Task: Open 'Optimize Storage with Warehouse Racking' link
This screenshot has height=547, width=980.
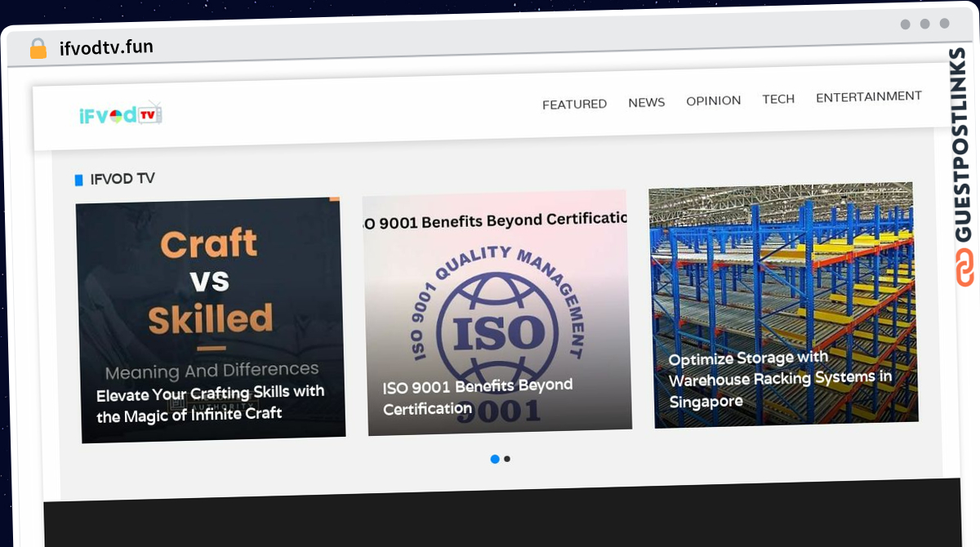Action: click(x=780, y=380)
